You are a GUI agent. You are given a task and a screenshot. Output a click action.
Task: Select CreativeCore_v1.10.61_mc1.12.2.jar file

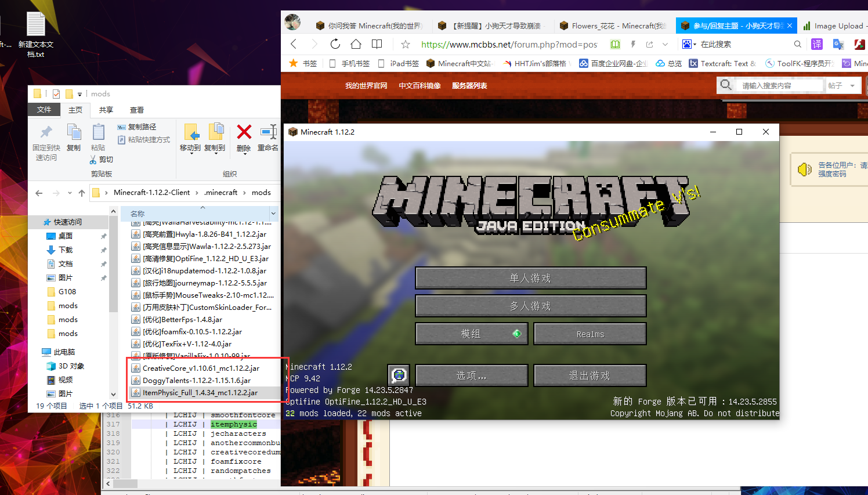click(x=201, y=368)
